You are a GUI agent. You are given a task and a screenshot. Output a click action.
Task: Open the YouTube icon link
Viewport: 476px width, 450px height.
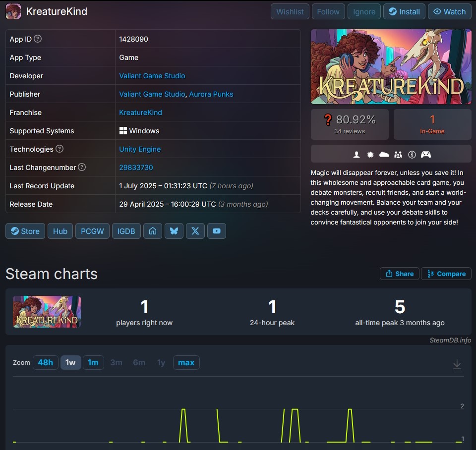[x=217, y=231]
